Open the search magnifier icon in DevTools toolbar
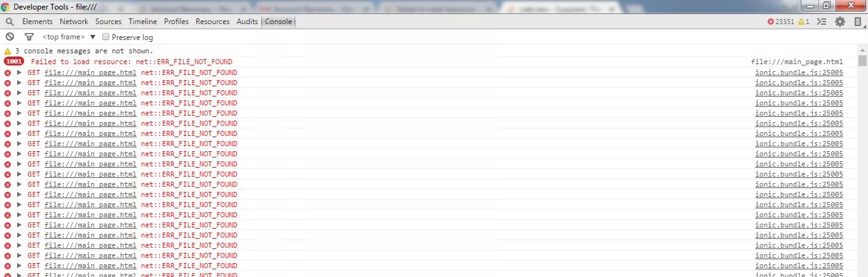This screenshot has width=868, height=277. (10, 22)
